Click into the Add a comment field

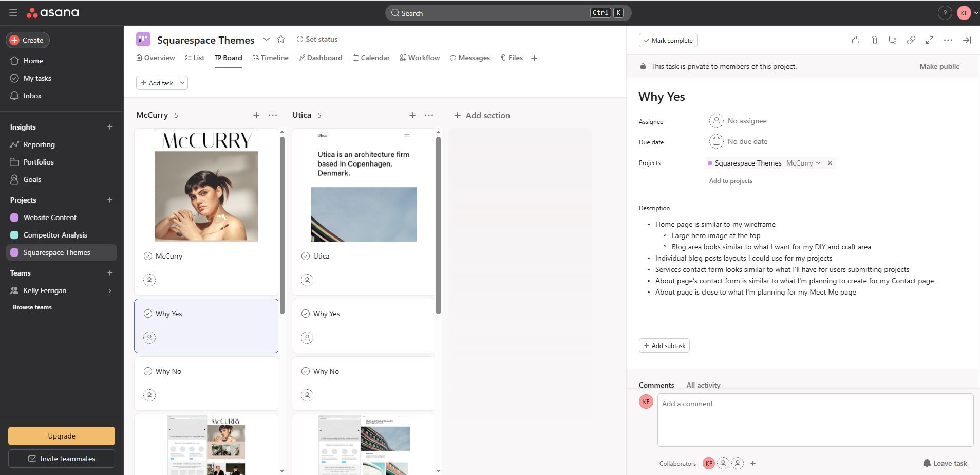click(x=815, y=419)
